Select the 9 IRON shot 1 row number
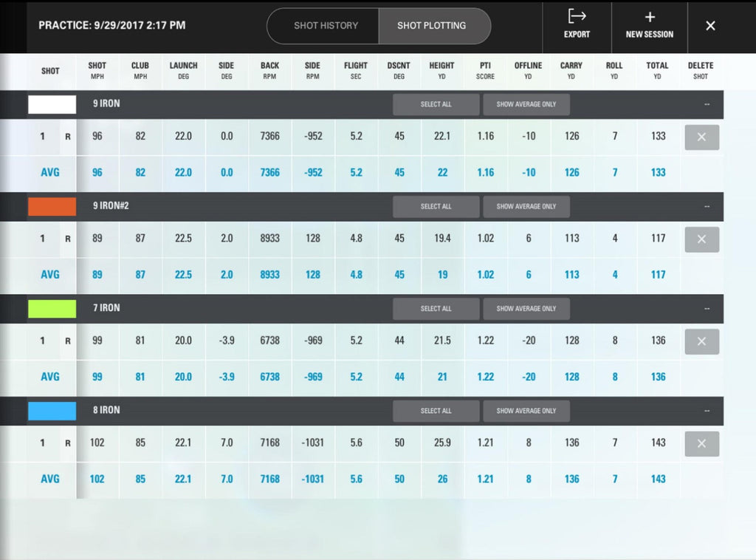The width and height of the screenshot is (756, 560). [42, 137]
